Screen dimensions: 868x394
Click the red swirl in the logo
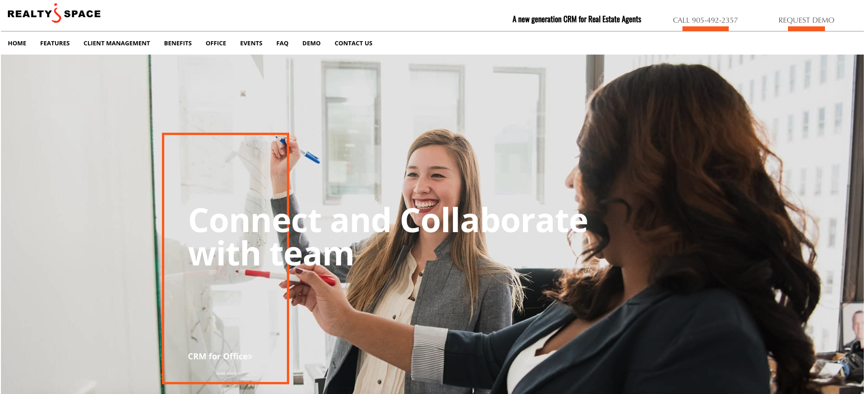[x=56, y=13]
